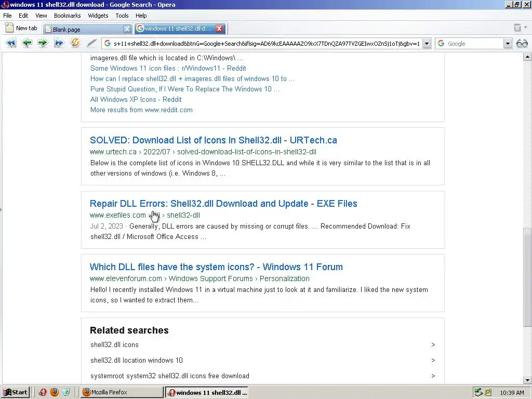Open the Help menu

141,16
